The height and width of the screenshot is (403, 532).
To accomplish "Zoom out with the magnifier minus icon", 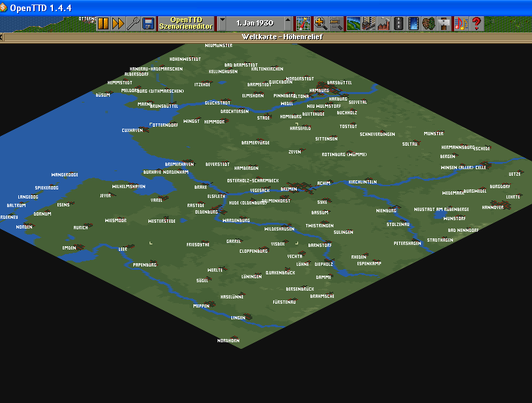I will pyautogui.click(x=336, y=24).
